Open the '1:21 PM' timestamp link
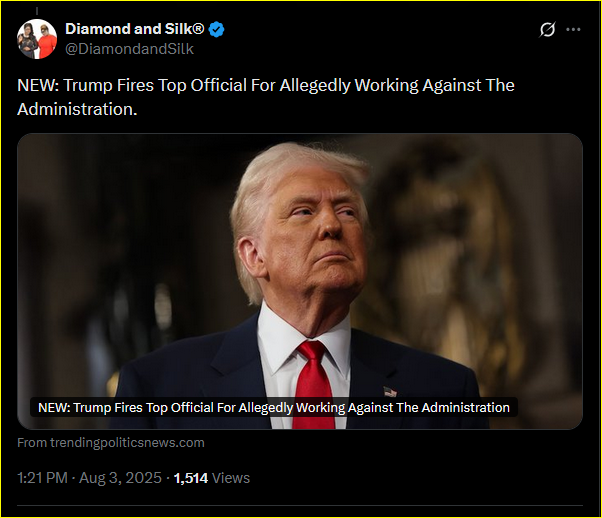This screenshot has width=602, height=518. [x=42, y=478]
